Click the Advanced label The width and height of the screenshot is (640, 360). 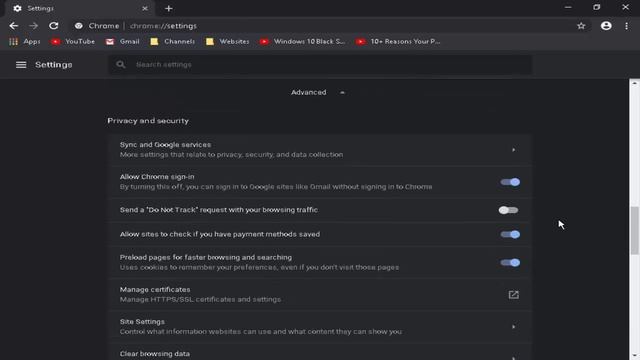click(309, 92)
